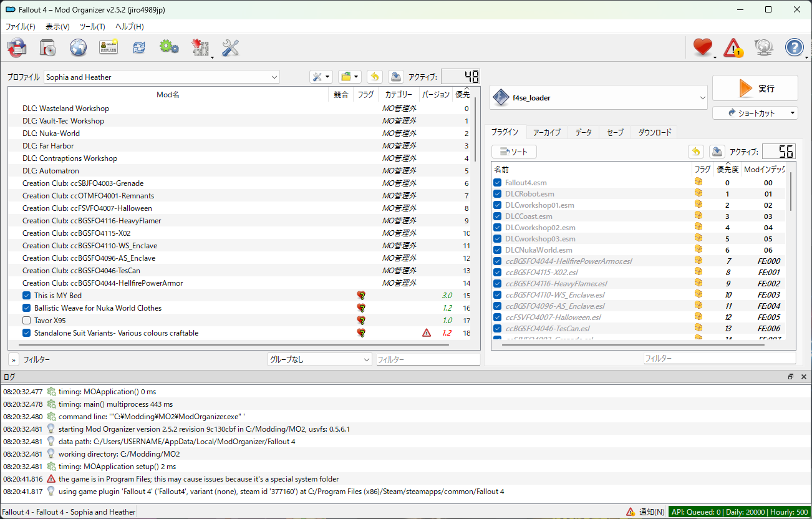Click flag icon on Ballistic Weave row
The width and height of the screenshot is (812, 519).
360,308
